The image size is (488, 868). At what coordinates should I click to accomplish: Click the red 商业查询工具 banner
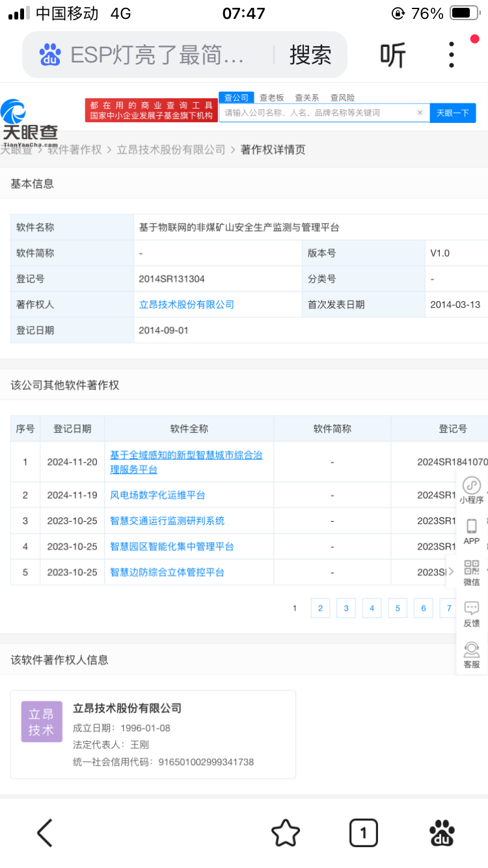pos(152,111)
